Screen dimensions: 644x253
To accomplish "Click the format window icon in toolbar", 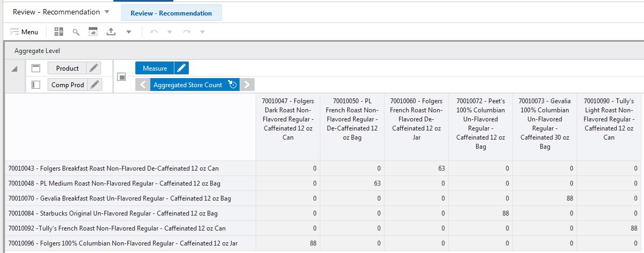I will point(93,32).
